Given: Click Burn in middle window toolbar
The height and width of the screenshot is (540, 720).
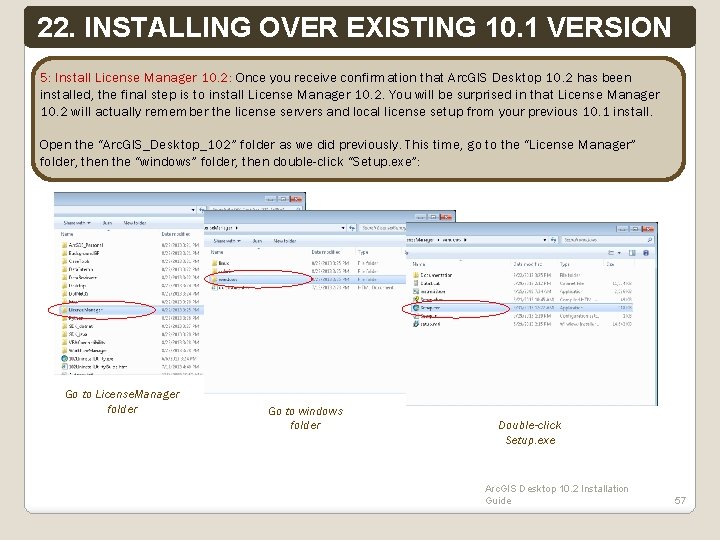Looking at the screenshot, I should click(x=258, y=241).
